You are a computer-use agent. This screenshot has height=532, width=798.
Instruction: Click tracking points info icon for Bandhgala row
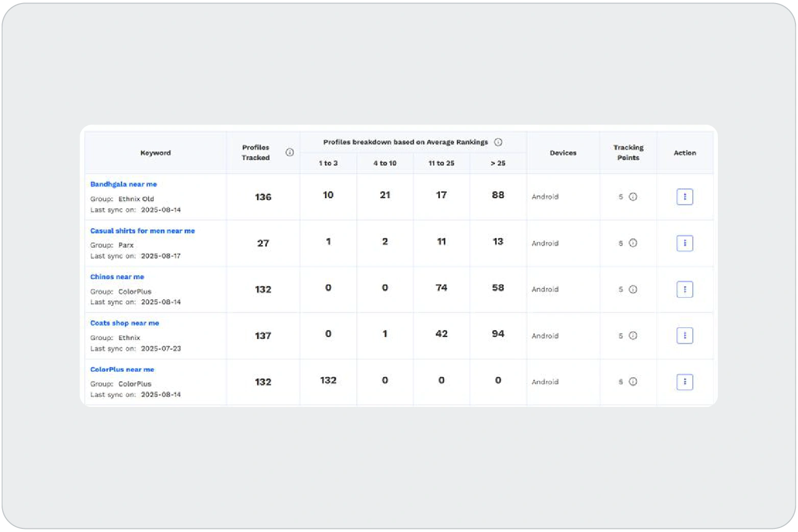coord(633,197)
